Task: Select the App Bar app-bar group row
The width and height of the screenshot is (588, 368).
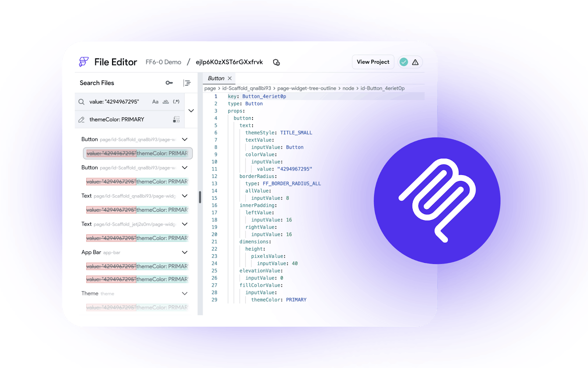Action: 135,253
